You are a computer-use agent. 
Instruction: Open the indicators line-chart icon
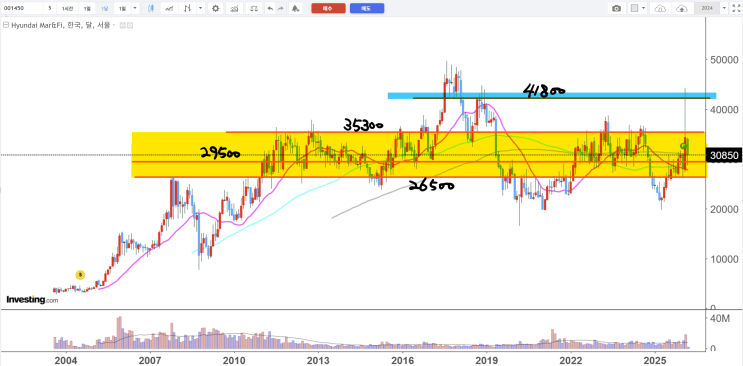tap(169, 8)
